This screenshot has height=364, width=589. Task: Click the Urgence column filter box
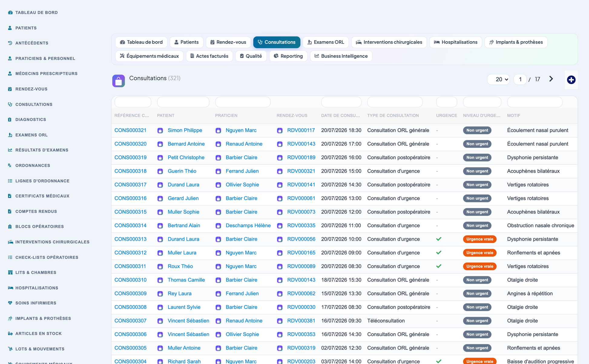click(446, 102)
